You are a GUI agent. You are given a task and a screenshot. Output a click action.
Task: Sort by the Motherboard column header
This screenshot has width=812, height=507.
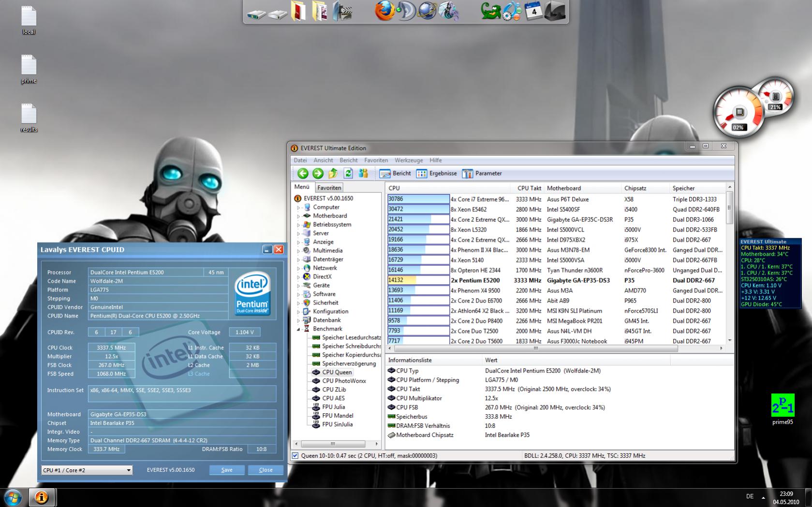(583, 188)
